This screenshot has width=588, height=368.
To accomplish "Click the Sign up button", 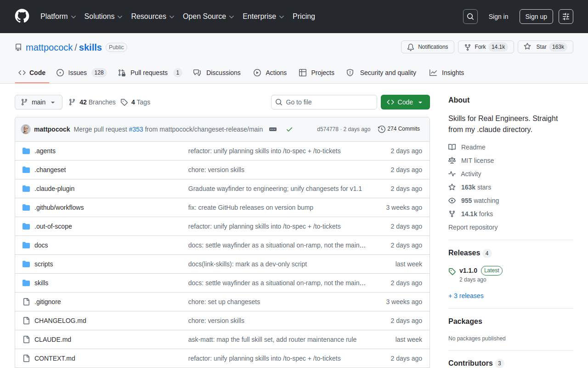I will point(536,17).
